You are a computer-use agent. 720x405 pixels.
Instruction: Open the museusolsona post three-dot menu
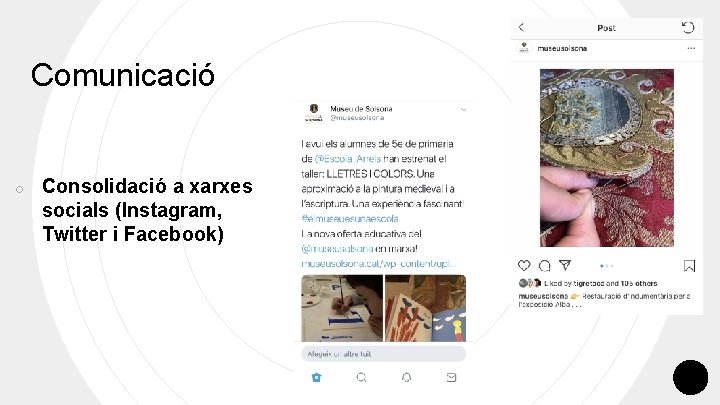(x=692, y=48)
